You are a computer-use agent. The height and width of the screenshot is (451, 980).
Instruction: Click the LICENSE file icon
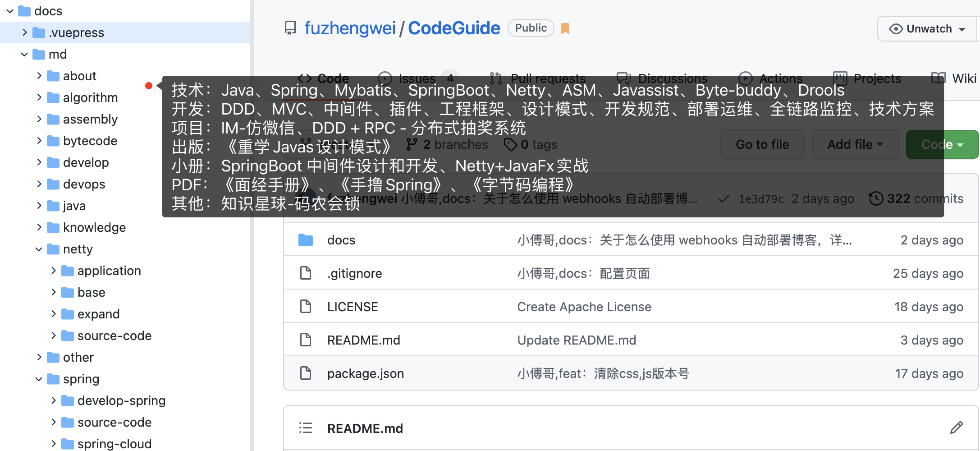[306, 306]
